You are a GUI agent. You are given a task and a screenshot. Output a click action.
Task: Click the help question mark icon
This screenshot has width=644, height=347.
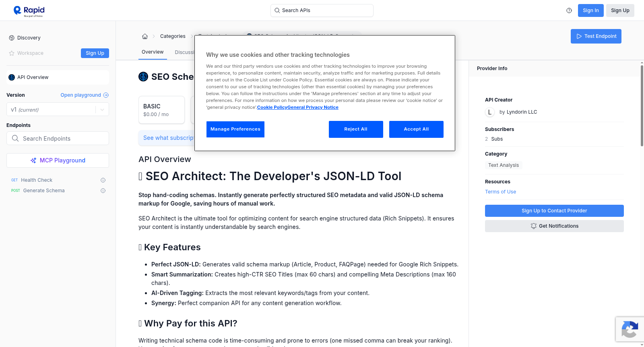[569, 10]
